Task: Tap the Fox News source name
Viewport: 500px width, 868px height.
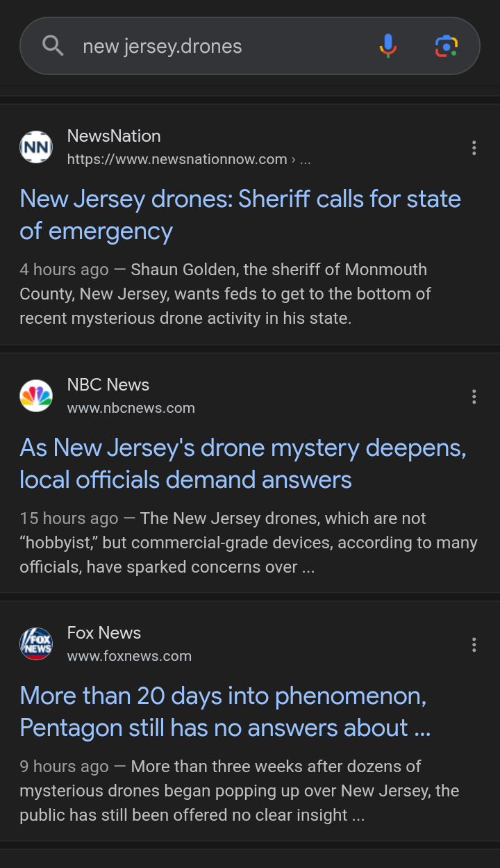Action: [104, 632]
